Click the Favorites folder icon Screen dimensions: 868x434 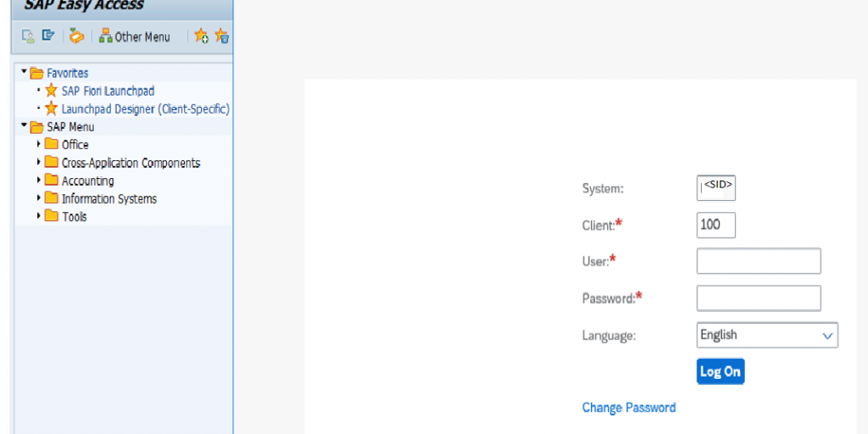coord(36,73)
